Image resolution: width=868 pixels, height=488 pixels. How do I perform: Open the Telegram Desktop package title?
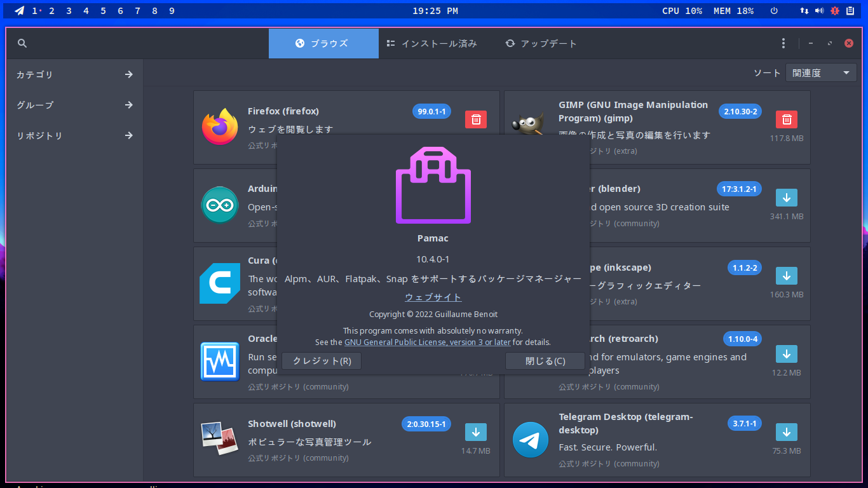point(626,423)
